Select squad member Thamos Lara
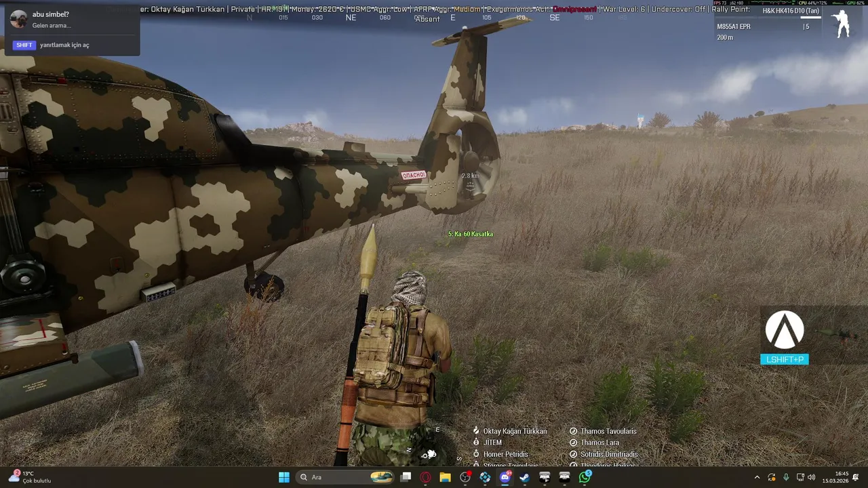Image resolution: width=868 pixels, height=488 pixels. pos(599,443)
